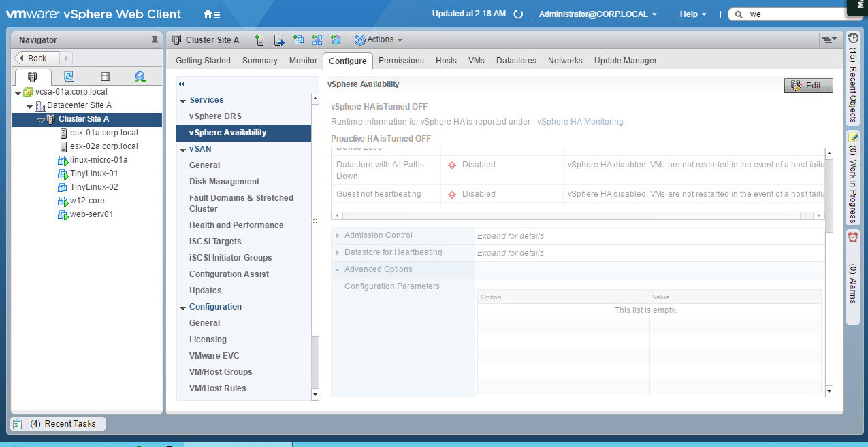Open the Actions dropdown menu

pyautogui.click(x=379, y=40)
